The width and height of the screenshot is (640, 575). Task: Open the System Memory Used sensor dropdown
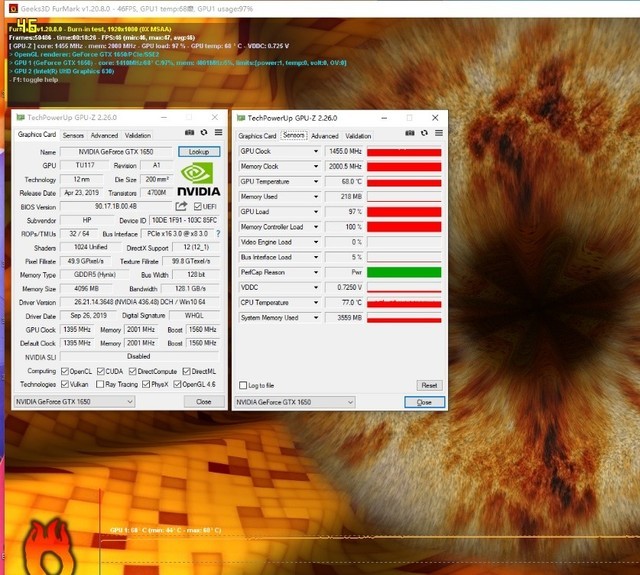coord(316,317)
